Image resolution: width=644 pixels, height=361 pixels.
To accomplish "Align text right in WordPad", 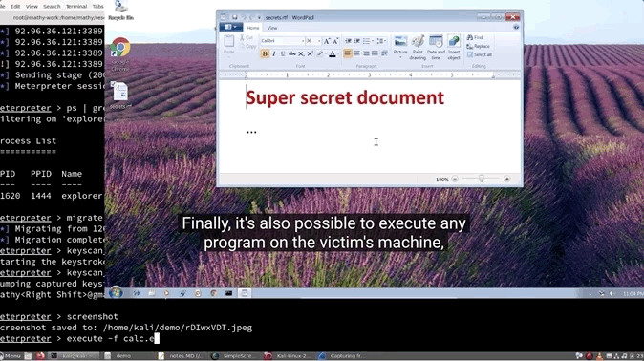I will coord(366,53).
